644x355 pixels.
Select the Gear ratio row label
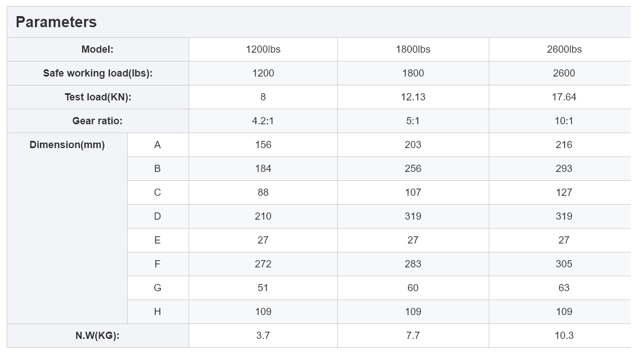pos(98,121)
